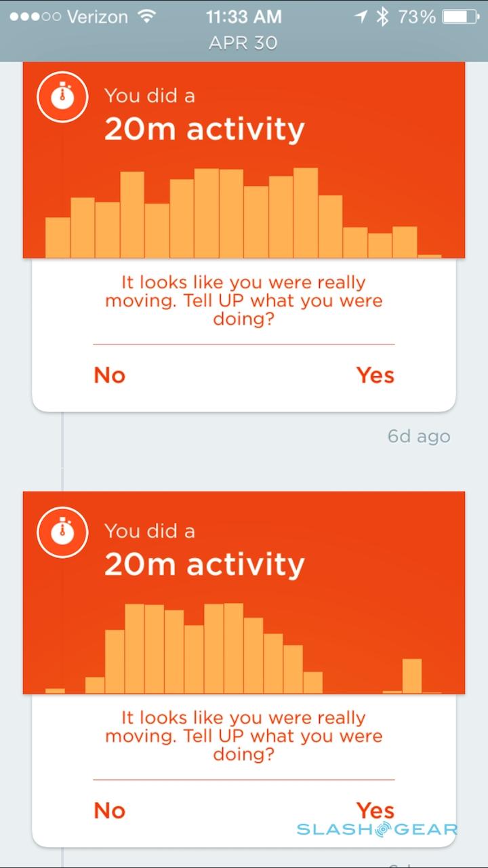Tap the bar chart on the bottom activity card
Screen dimensions: 488x868
(x=243, y=649)
